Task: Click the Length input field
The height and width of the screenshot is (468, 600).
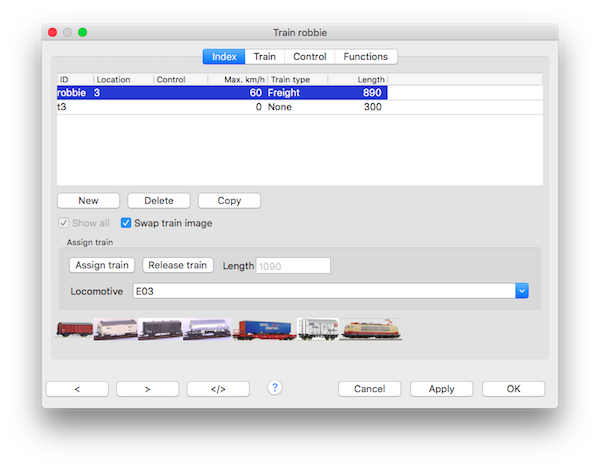Action: [293, 265]
